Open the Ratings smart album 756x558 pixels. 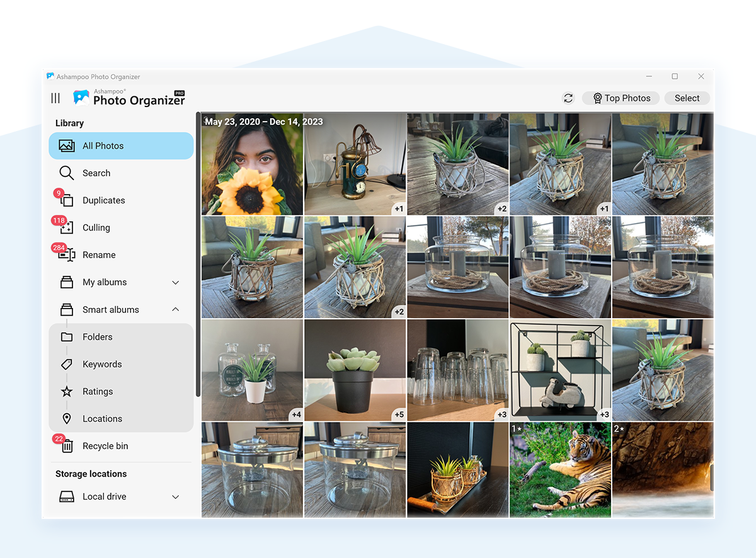click(x=98, y=391)
